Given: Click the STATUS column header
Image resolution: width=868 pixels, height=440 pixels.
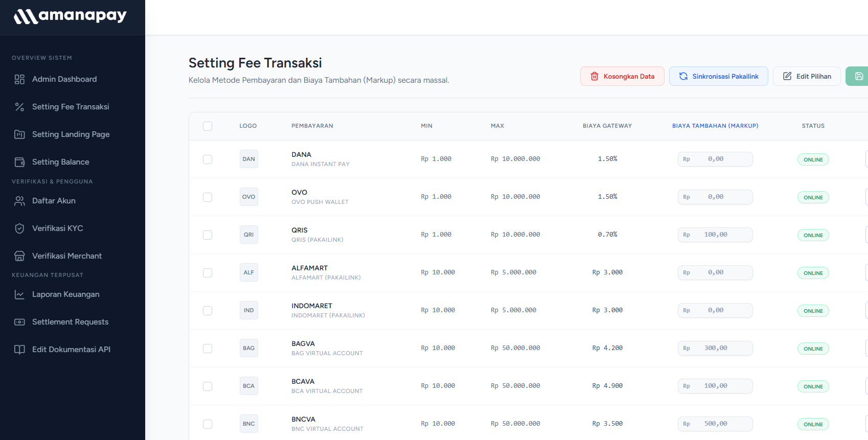Looking at the screenshot, I should click(813, 126).
